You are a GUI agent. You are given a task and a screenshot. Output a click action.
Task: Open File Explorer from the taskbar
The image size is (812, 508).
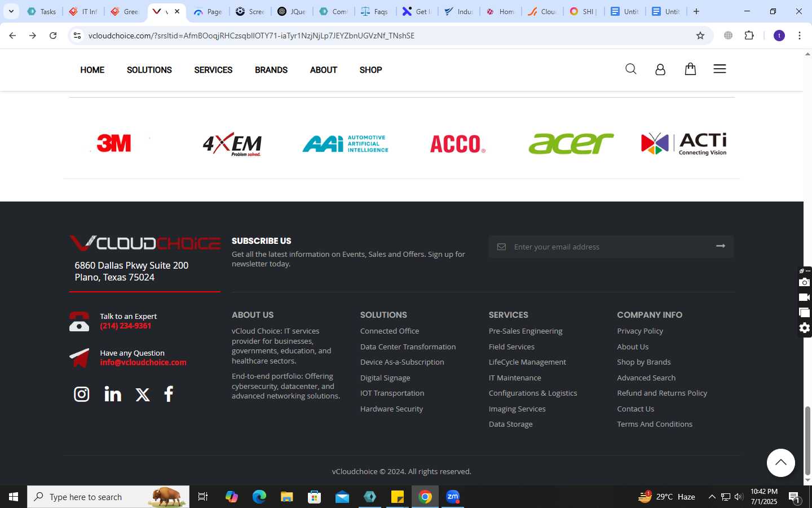(x=286, y=497)
